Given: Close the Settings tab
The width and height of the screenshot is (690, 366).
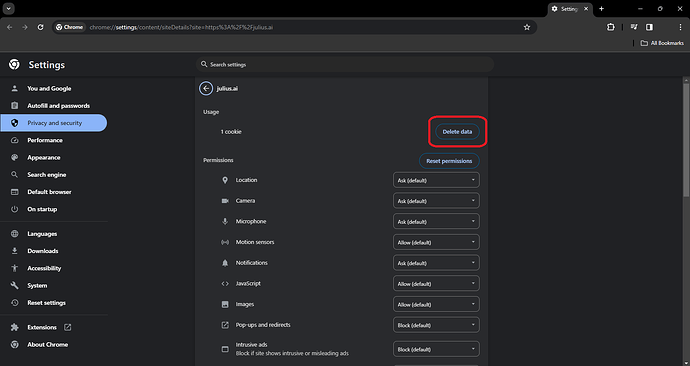Looking at the screenshot, I should [x=586, y=9].
